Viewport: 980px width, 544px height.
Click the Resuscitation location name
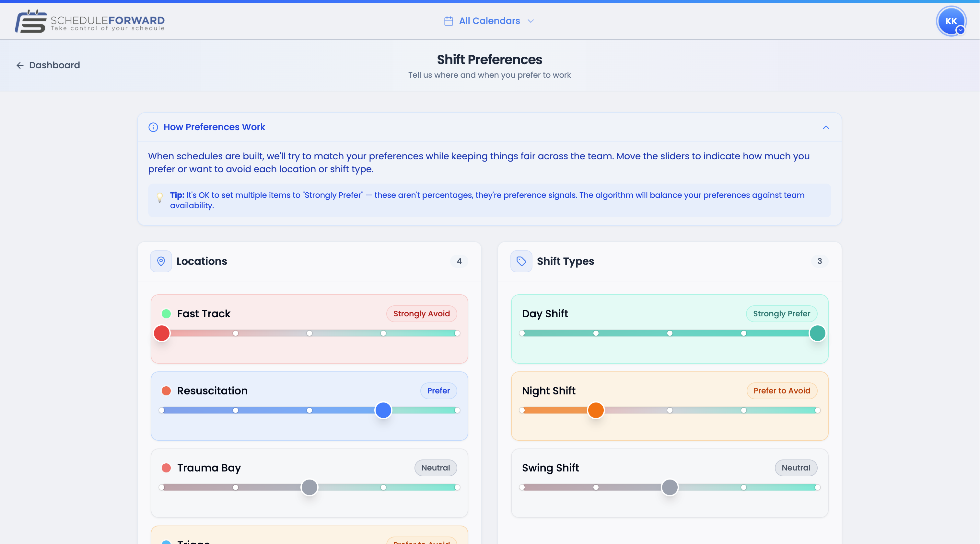pos(212,391)
